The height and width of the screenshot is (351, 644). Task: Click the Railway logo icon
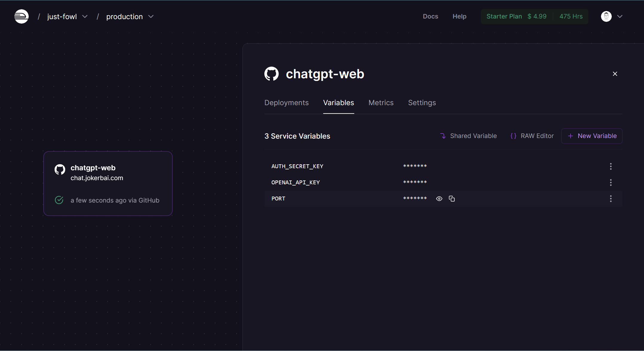22,16
